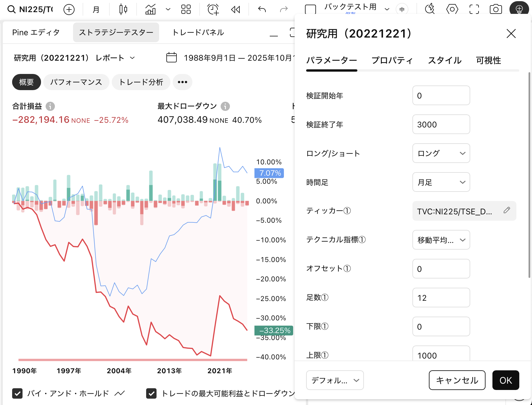Open the layout grid templates icon
This screenshot has width=532, height=405.
coord(186,10)
